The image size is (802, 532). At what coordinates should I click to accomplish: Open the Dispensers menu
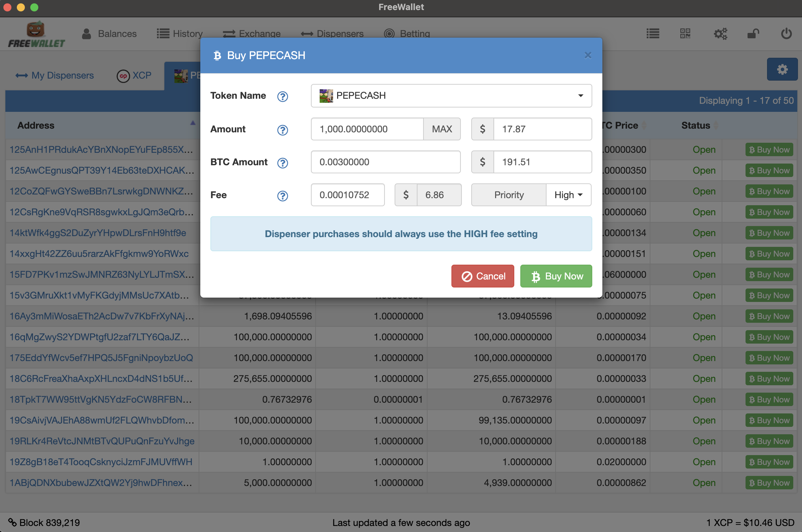pos(332,34)
